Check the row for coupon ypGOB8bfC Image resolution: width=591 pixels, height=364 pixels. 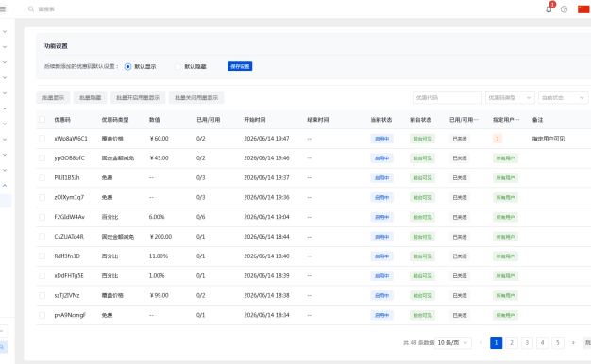tap(42, 158)
